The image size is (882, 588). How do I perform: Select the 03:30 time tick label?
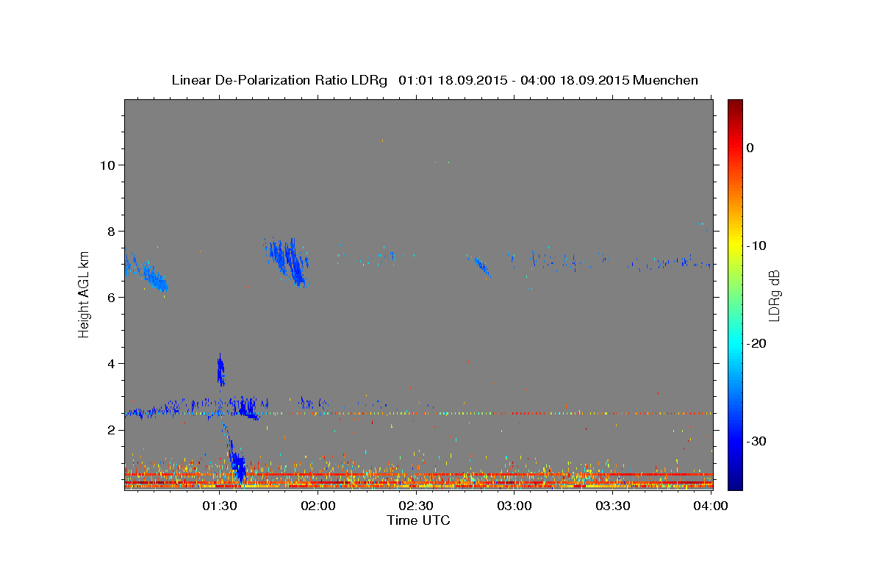coord(612,506)
